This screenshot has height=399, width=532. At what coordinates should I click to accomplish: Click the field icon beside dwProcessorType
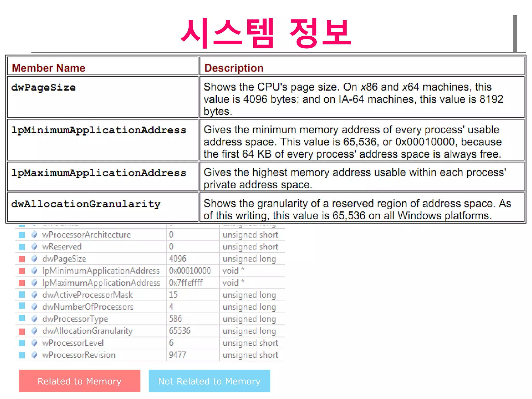(x=34, y=319)
